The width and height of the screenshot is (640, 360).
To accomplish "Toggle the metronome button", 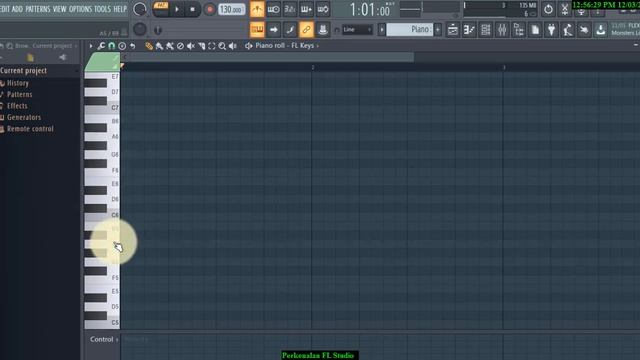I will (x=257, y=9).
